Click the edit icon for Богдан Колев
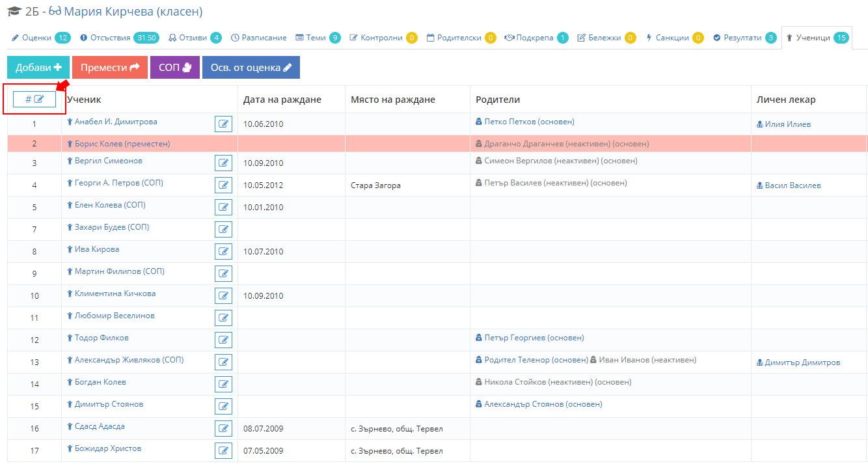The image size is (868, 464). pyautogui.click(x=223, y=384)
